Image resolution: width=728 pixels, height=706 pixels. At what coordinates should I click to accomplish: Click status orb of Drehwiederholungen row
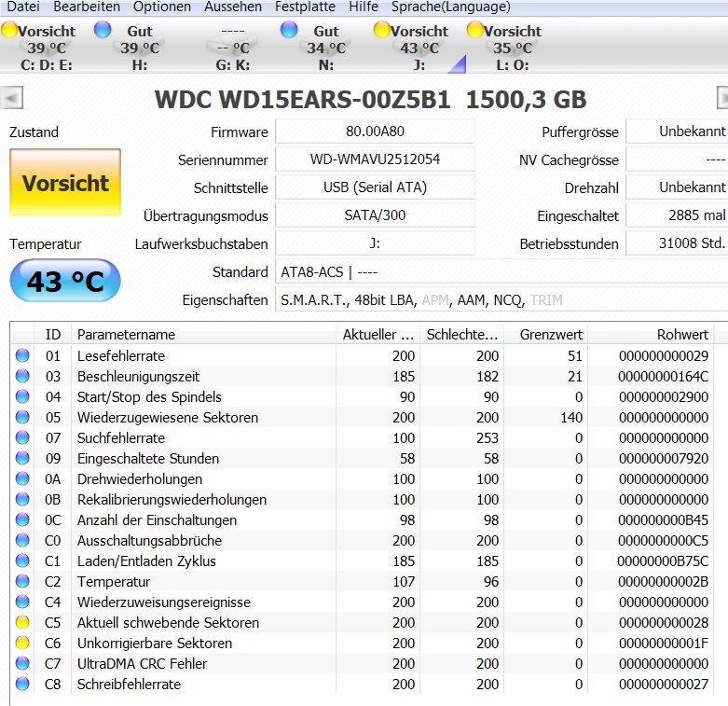(22, 478)
